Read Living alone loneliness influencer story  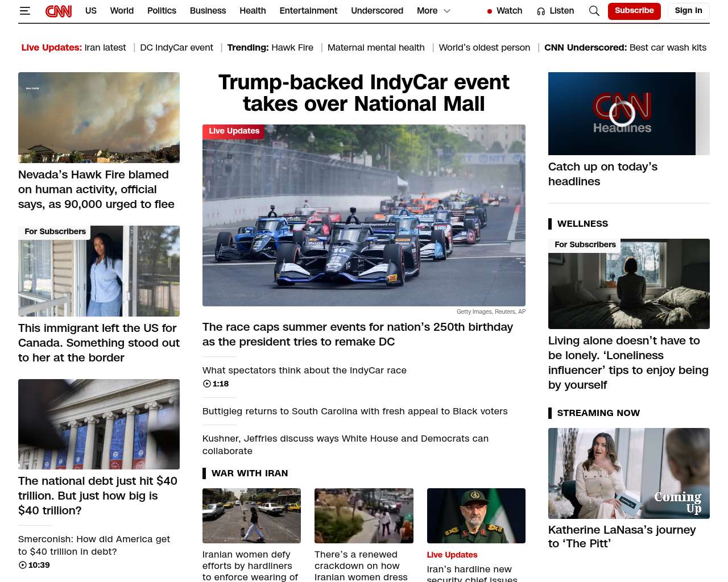[628, 363]
